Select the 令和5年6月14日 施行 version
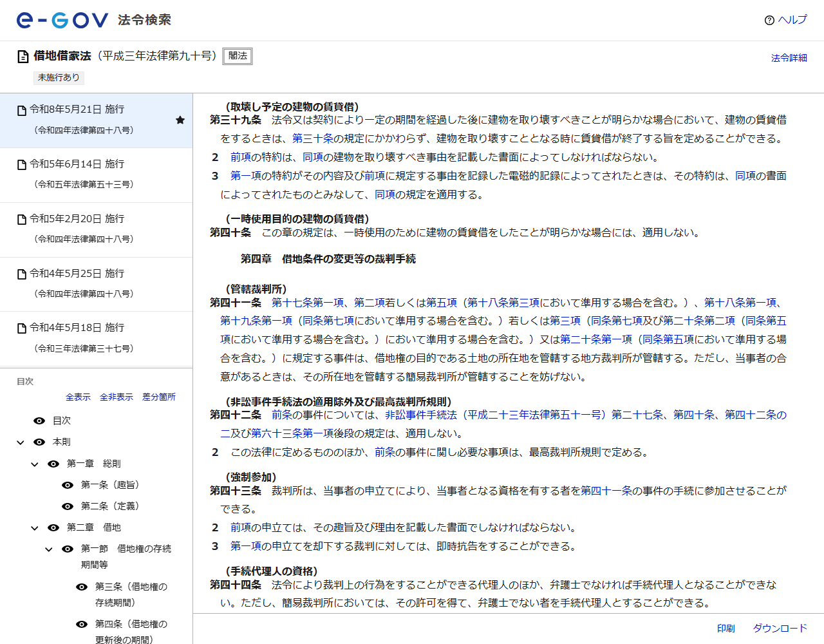 coord(97,175)
